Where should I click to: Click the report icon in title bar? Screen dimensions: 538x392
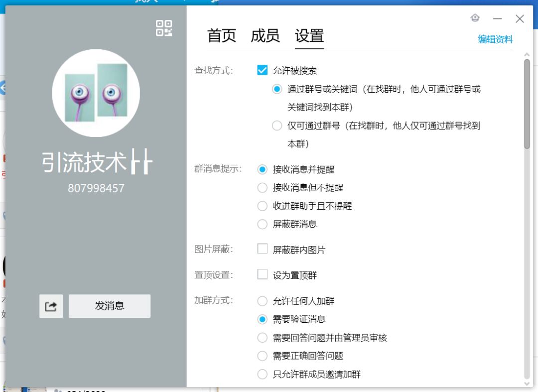[475, 18]
